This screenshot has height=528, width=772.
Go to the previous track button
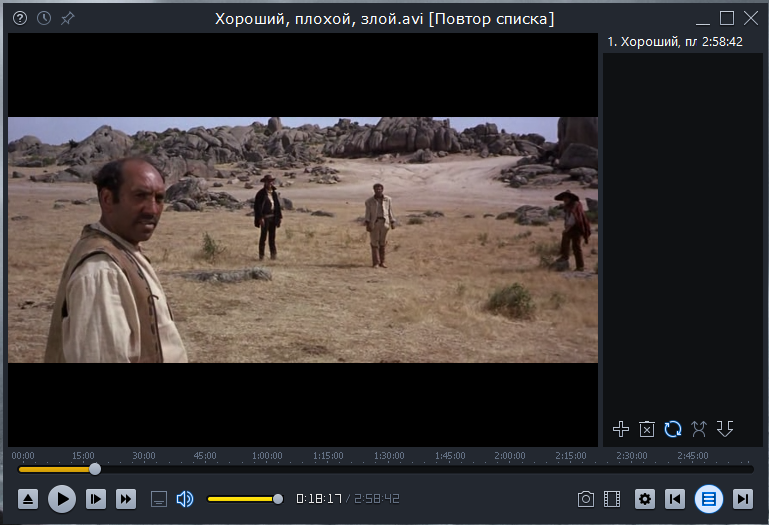[x=675, y=499]
